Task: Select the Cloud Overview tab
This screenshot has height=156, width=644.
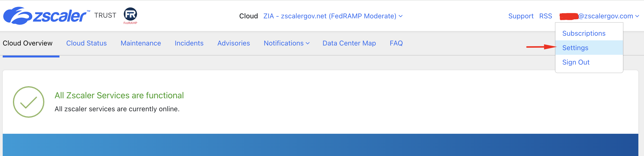Action: (27, 43)
